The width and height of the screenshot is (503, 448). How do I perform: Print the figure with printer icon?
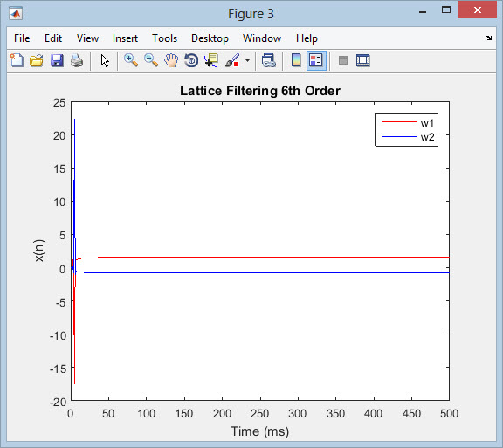pos(77,60)
